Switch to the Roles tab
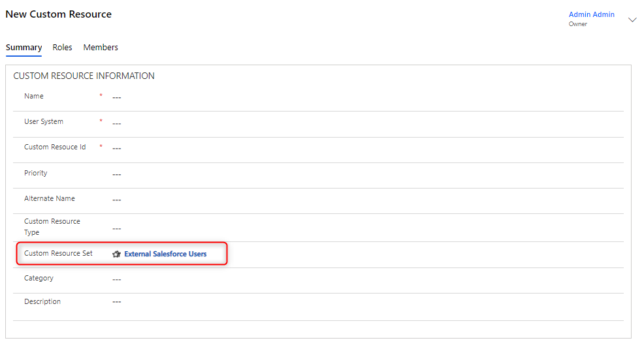 pos(63,48)
